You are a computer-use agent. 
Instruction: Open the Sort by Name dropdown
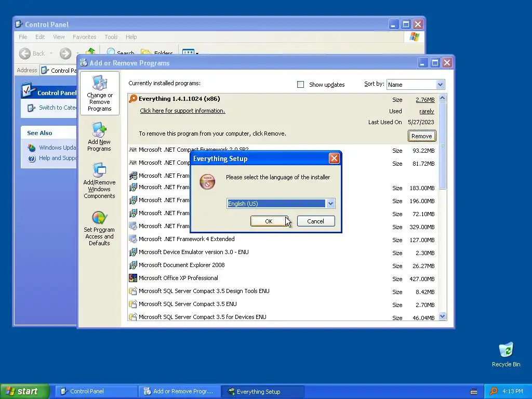tap(440, 85)
